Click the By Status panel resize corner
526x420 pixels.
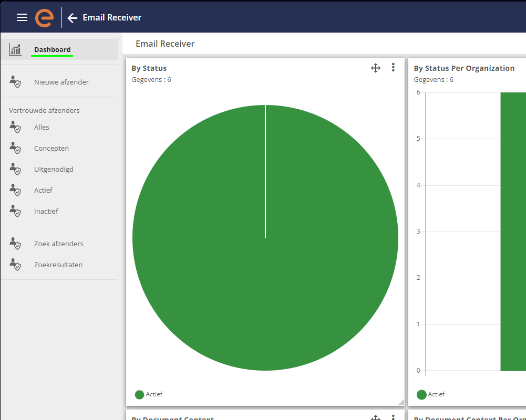(x=401, y=402)
